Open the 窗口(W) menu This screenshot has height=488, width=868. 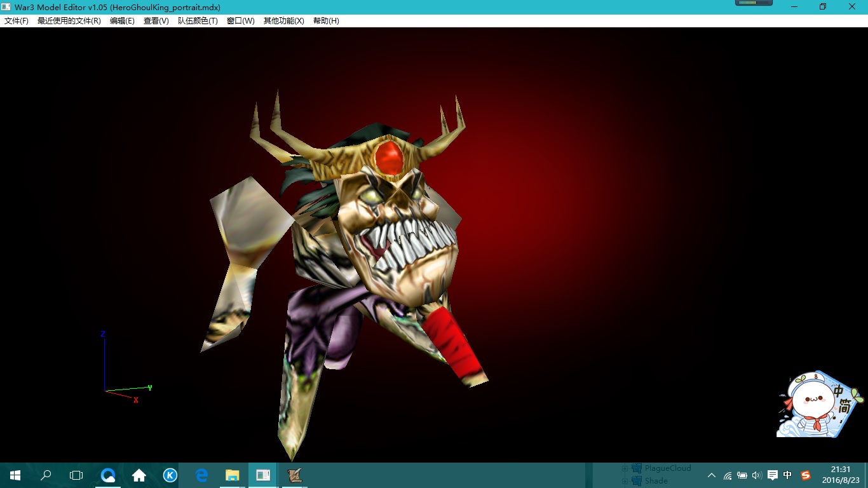pos(240,21)
